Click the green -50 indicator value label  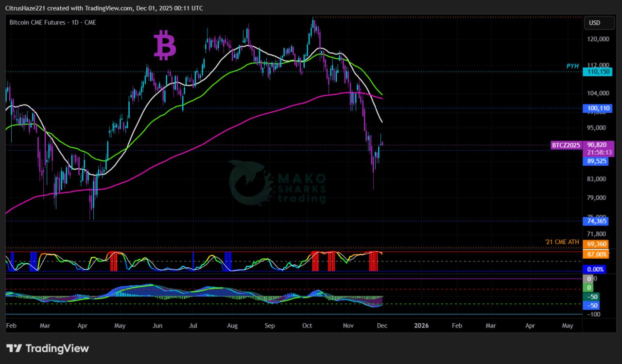point(593,297)
